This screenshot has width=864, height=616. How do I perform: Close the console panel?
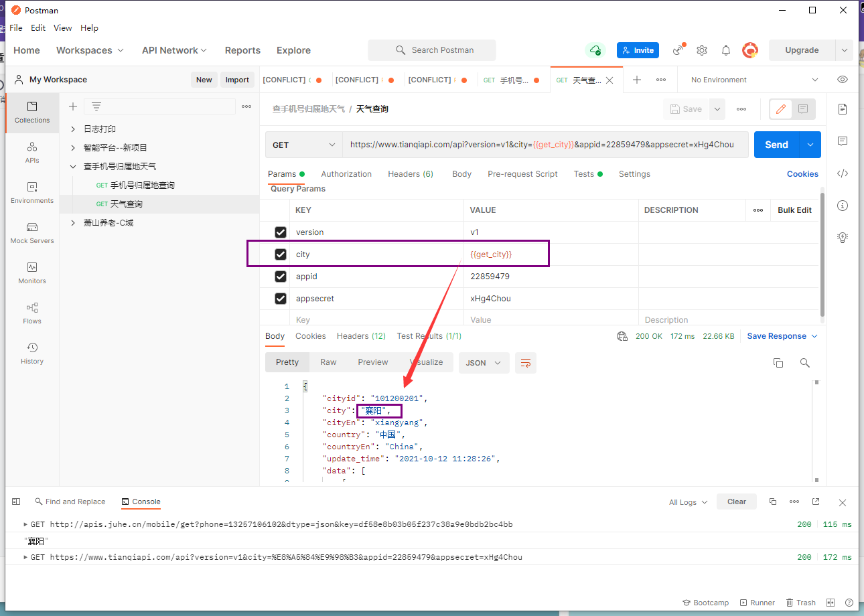[x=843, y=502]
